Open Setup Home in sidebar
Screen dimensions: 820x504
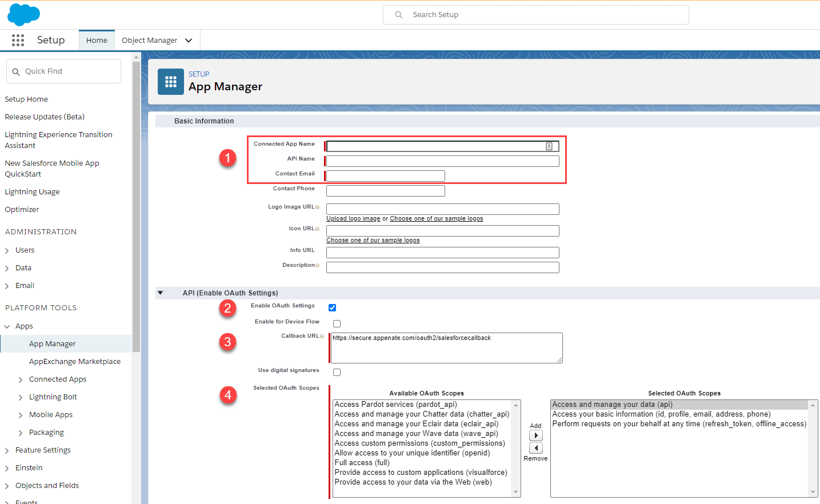tap(26, 99)
